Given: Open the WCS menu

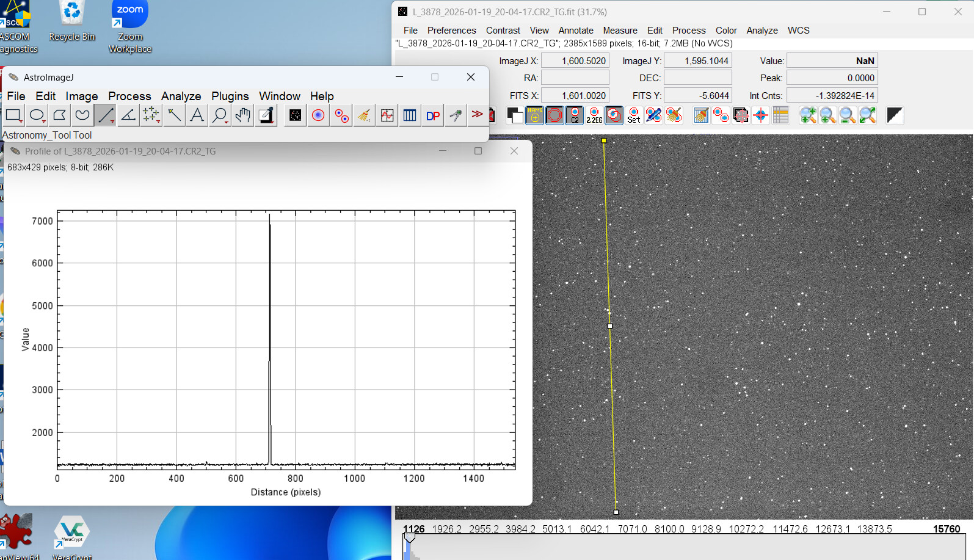Looking at the screenshot, I should (798, 31).
